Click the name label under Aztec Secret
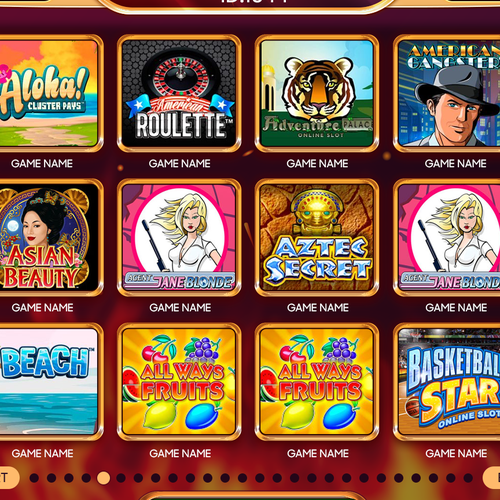Screen dimensions: 500x500 [318, 307]
